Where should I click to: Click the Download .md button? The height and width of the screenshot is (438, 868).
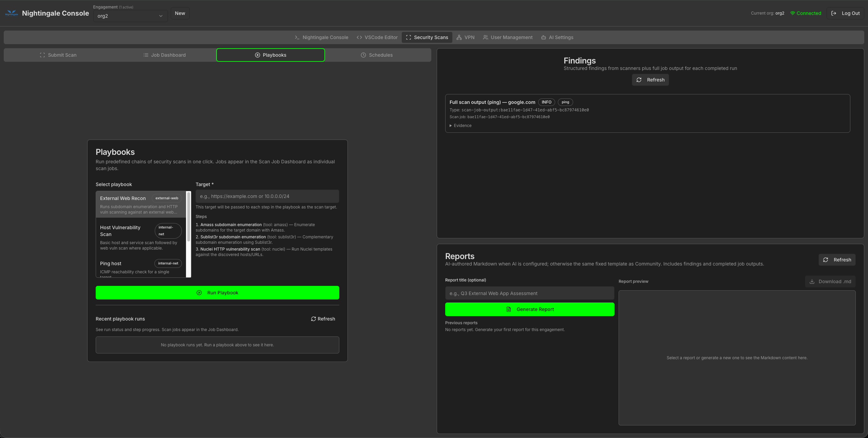[830, 281]
